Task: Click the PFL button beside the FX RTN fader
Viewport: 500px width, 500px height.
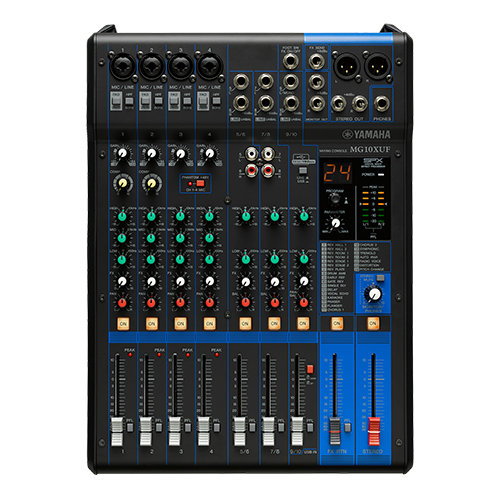Action: pyautogui.click(x=348, y=427)
